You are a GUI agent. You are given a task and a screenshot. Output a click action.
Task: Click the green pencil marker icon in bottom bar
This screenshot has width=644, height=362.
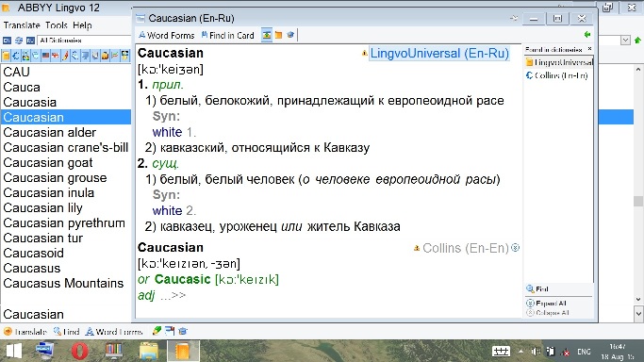(x=157, y=331)
